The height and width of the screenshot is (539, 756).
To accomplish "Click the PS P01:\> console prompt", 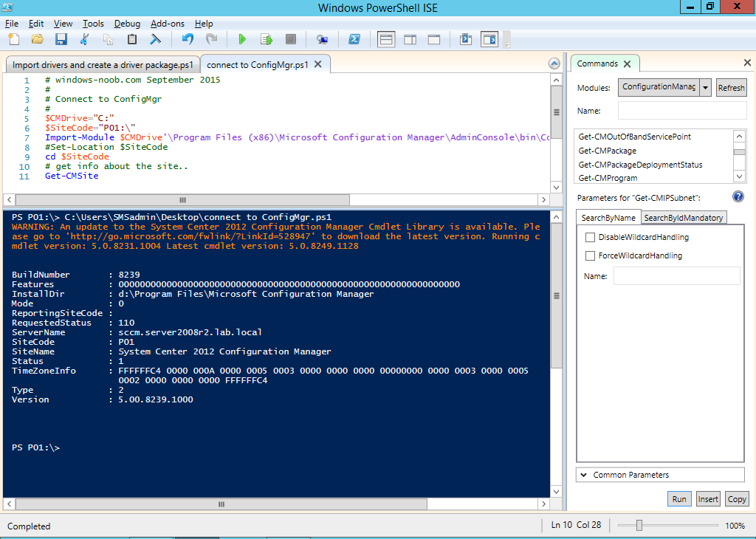I will coord(35,447).
